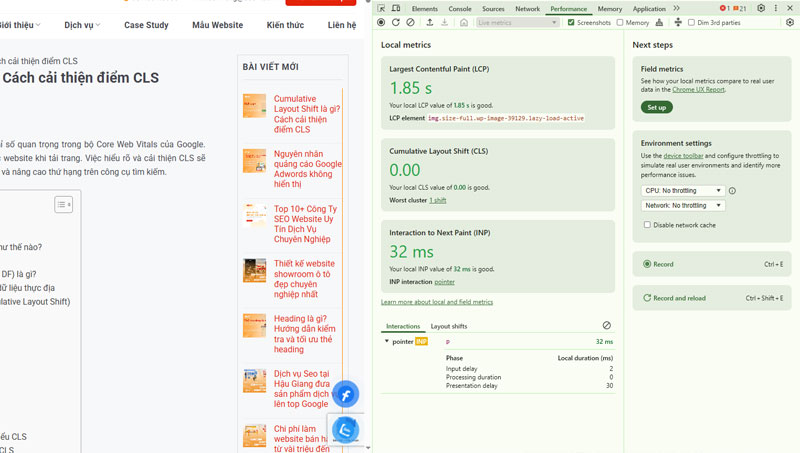Open Kiến thức menu item
Screen dimensions: 800x453
[285, 25]
